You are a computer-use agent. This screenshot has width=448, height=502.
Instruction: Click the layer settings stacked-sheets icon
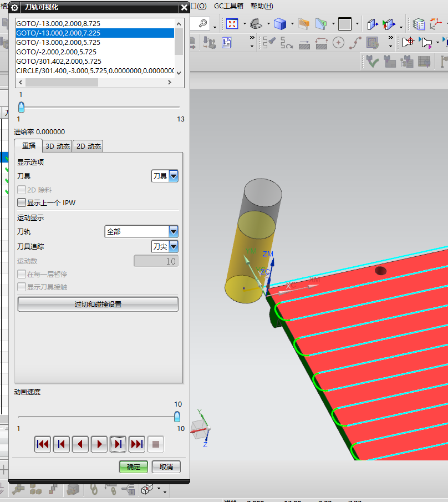click(x=419, y=24)
